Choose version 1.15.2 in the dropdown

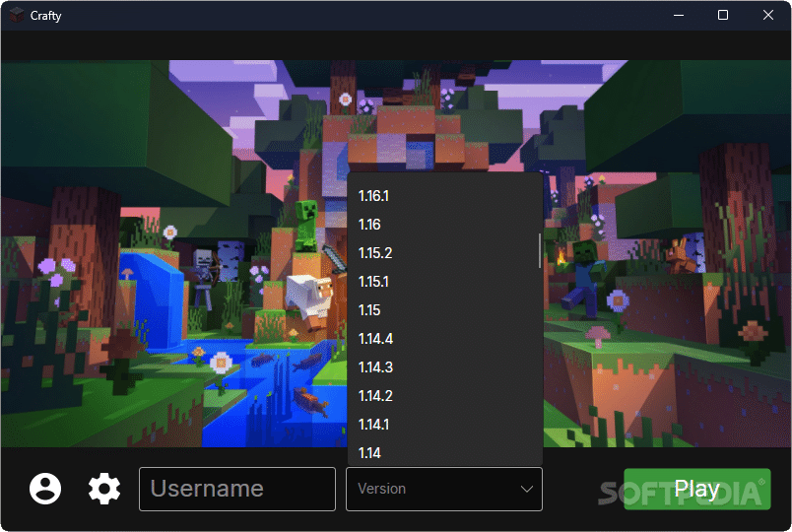click(444, 252)
